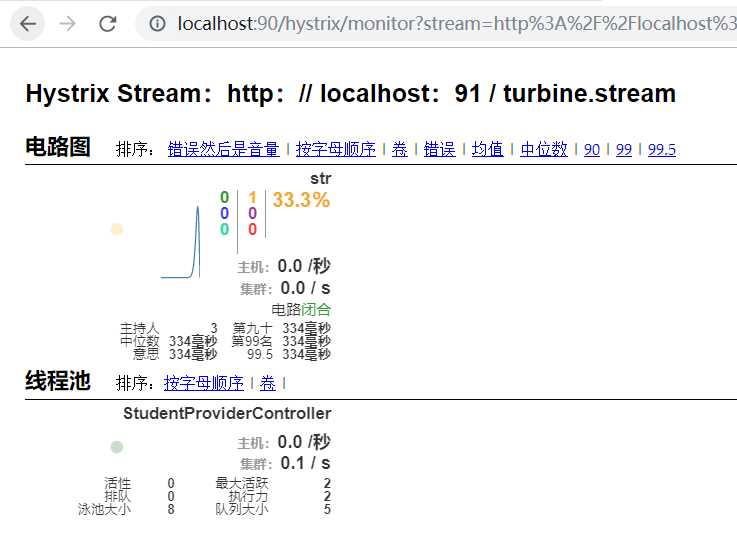Click the 主持人 hosts label
The width and height of the screenshot is (737, 557).
point(140,328)
